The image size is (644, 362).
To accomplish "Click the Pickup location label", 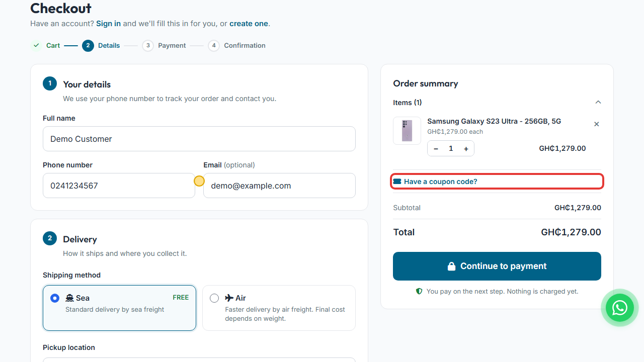I will pyautogui.click(x=69, y=347).
